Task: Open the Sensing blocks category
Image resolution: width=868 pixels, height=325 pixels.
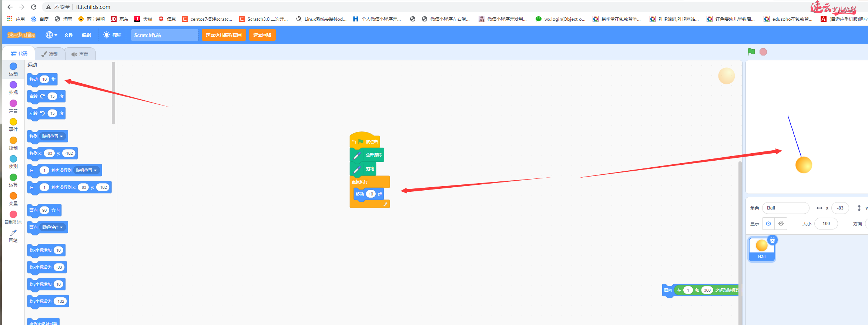Action: click(x=13, y=159)
